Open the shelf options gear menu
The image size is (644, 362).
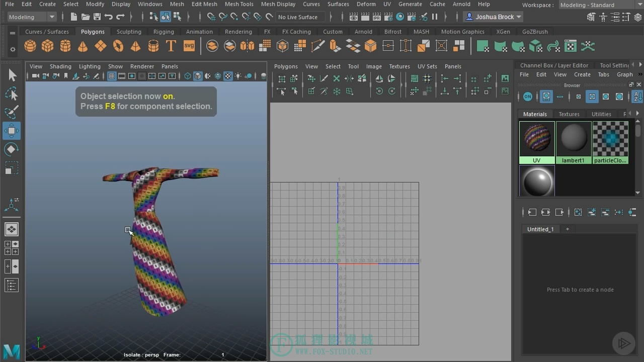pos(13,49)
